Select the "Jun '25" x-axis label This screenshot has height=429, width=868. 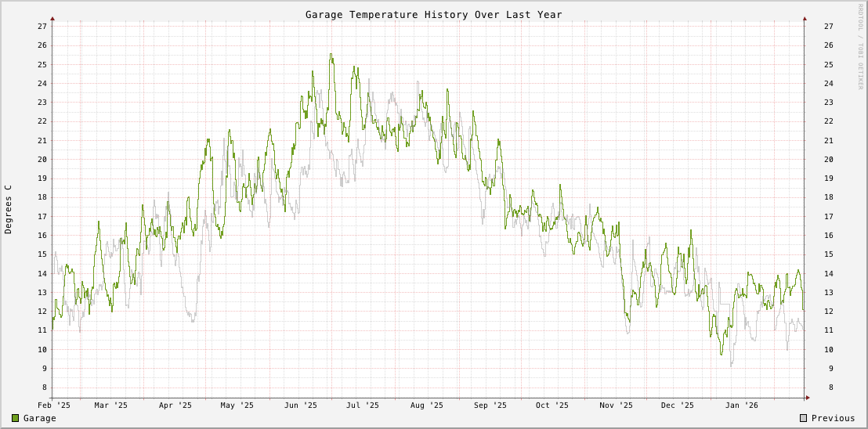[x=301, y=406]
